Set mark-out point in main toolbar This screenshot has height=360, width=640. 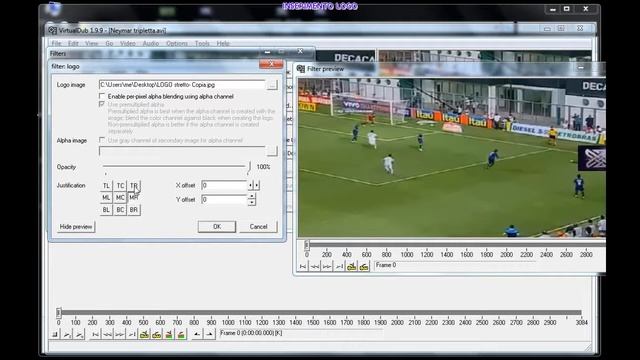[x=209, y=334]
